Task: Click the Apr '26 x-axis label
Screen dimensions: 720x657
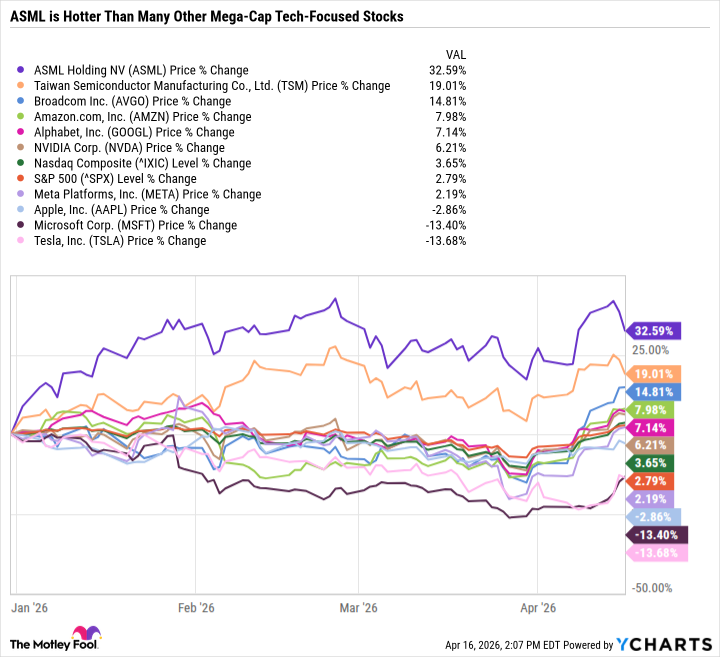Action: click(540, 607)
